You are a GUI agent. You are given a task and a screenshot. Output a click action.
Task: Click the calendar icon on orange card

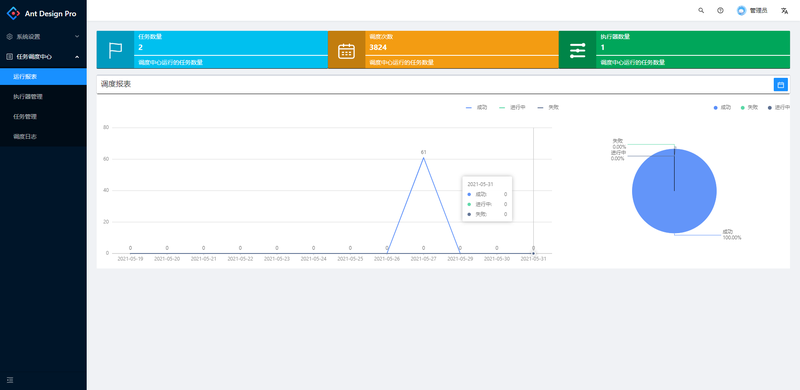click(346, 51)
